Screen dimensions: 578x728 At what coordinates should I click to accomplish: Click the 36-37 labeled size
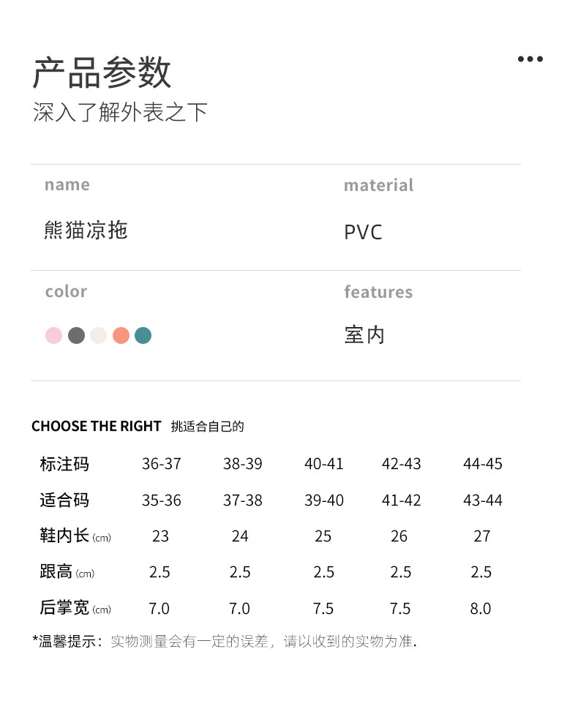[x=161, y=464]
